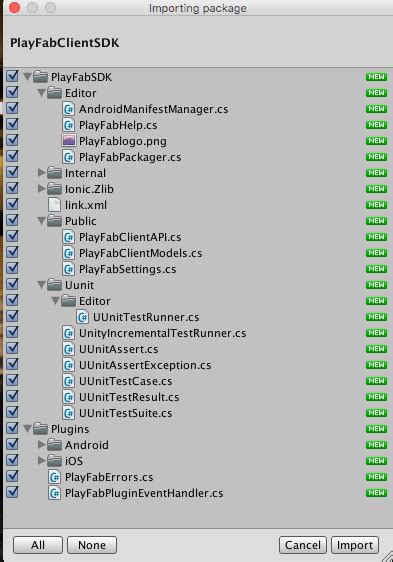This screenshot has width=393, height=562.
Task: Collapse the PlayFabSDK folder tree
Action: point(27,77)
